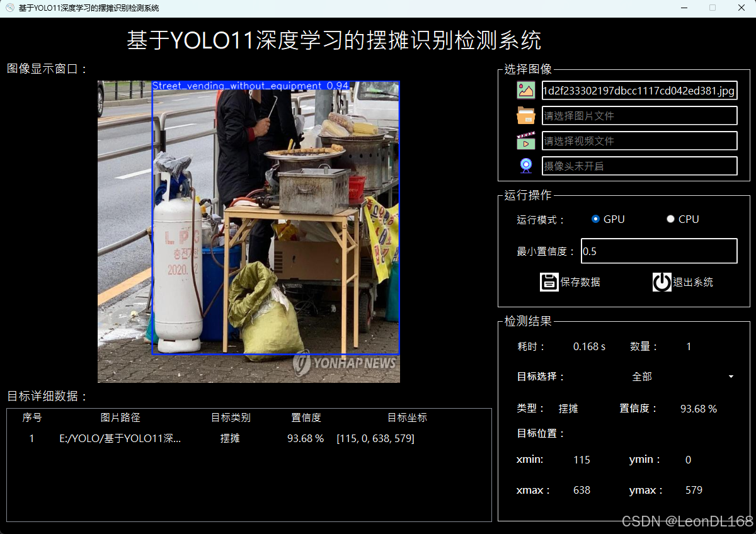Click the table 置信度 column header
Image resolution: width=756 pixels, height=534 pixels.
306,418
